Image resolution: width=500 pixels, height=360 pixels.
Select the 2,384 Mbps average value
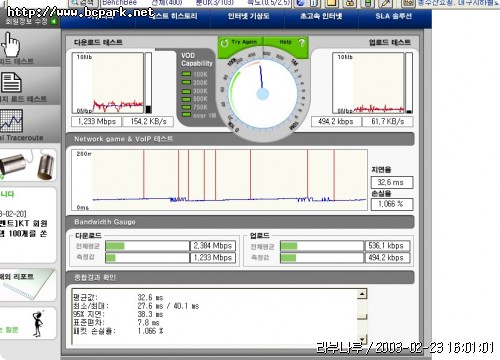click(213, 246)
